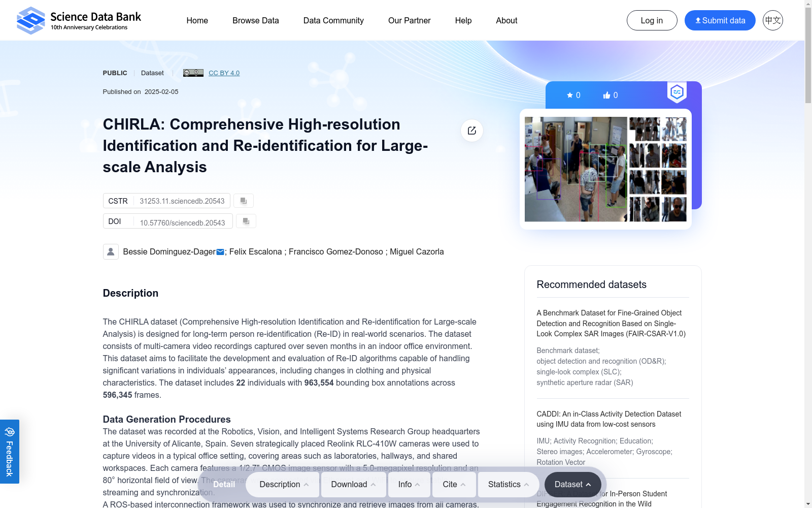Expand the Info dropdown
812x508 pixels.
409,485
